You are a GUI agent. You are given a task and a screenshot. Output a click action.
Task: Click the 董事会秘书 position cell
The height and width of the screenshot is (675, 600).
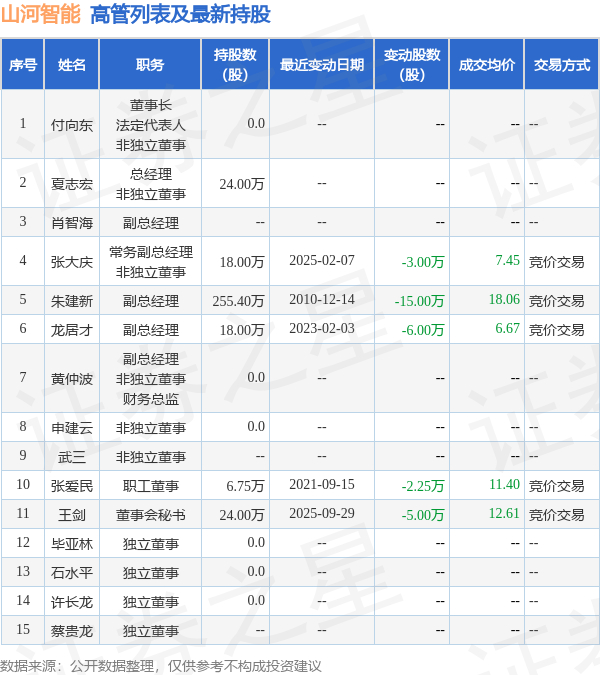[151, 515]
